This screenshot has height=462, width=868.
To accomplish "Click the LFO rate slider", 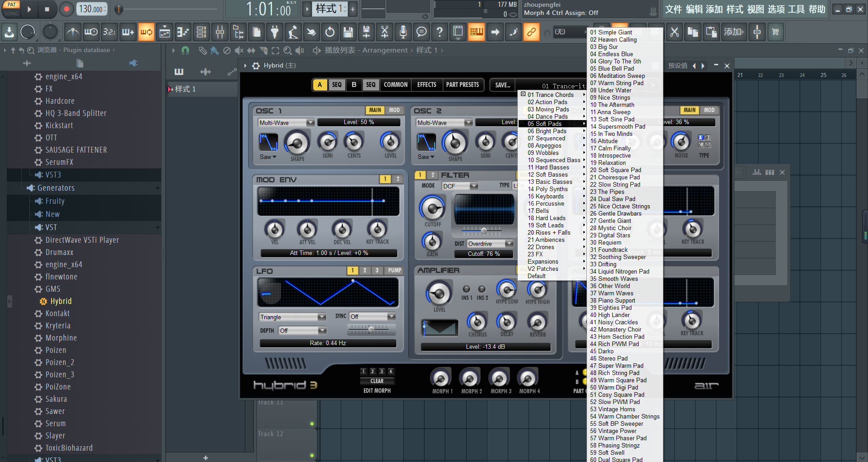I will point(371,329).
